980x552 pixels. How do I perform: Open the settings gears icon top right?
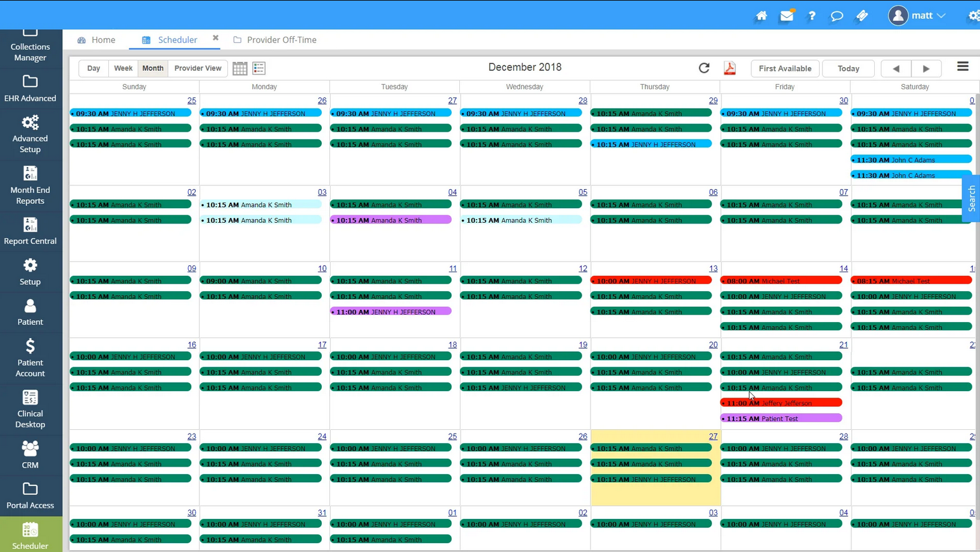[974, 16]
